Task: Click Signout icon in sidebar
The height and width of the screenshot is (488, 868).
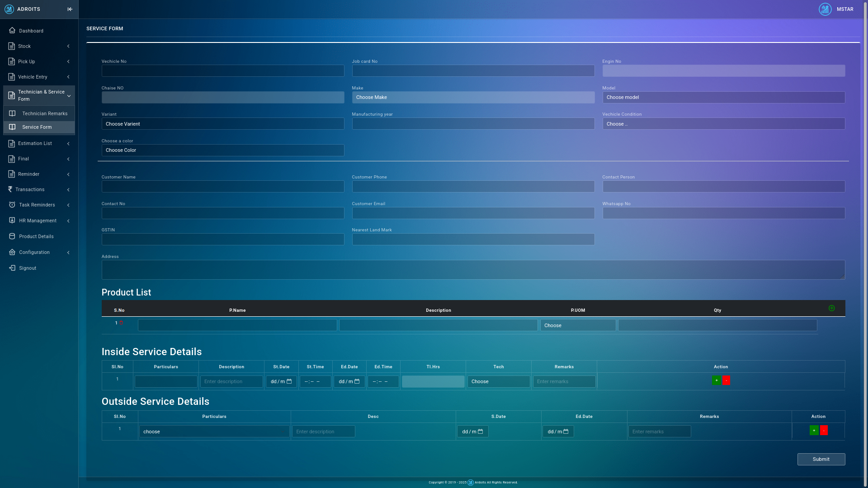Action: 12,268
